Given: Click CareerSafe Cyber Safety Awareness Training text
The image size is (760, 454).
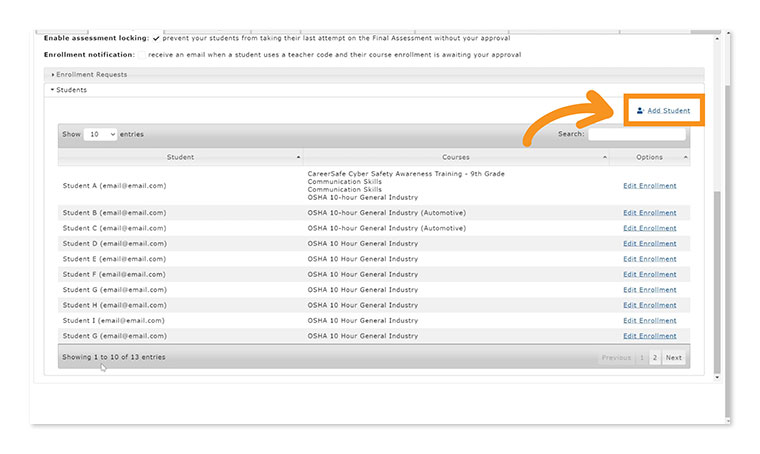Looking at the screenshot, I should (x=406, y=173).
